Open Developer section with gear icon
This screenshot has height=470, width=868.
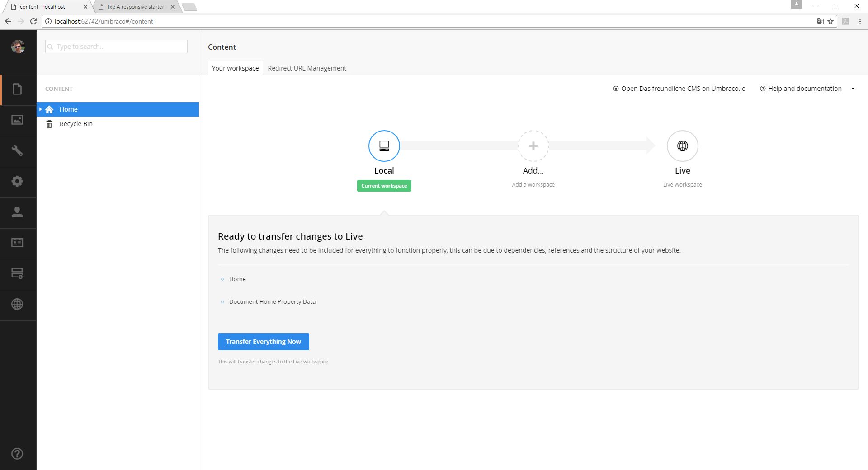coord(17,182)
